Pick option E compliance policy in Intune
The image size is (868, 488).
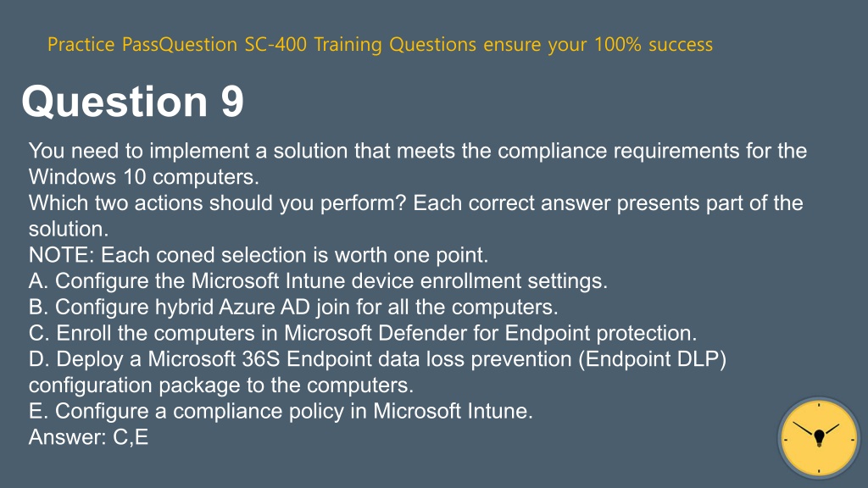click(x=281, y=411)
